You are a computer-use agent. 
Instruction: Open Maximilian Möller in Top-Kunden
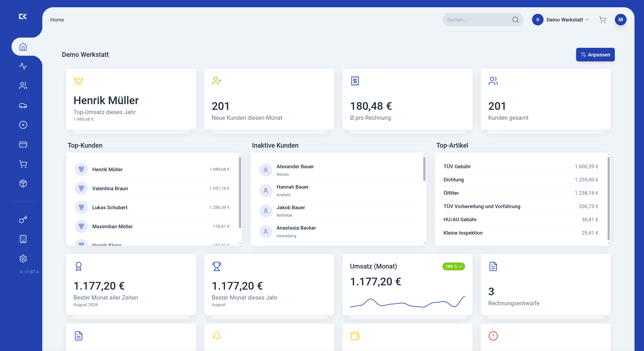[x=152, y=226]
